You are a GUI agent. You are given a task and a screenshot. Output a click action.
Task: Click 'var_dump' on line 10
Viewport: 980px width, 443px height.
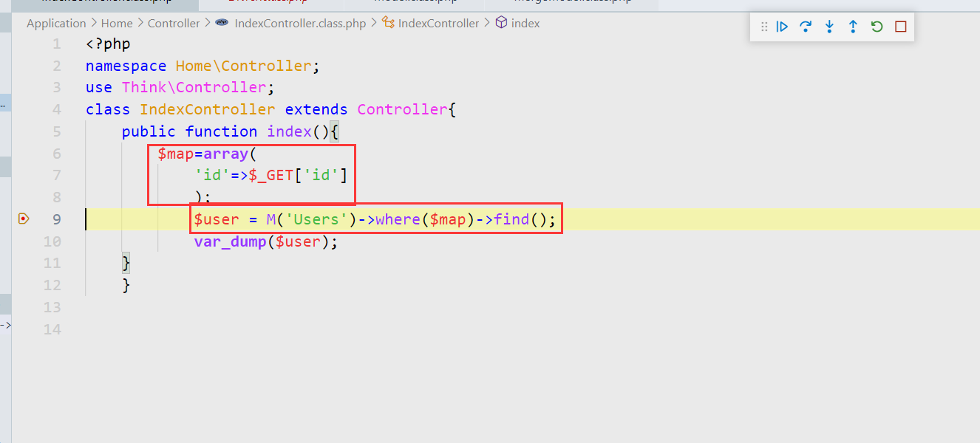[x=230, y=241]
